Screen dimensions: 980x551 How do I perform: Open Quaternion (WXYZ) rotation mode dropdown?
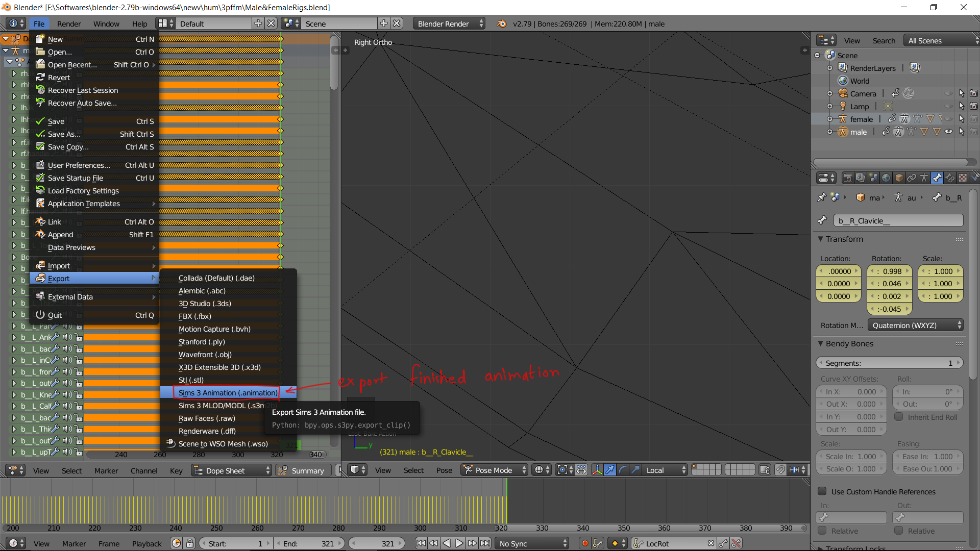point(916,325)
